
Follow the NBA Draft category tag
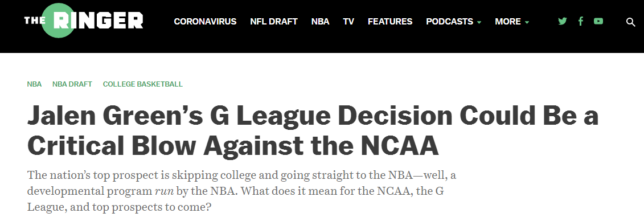coord(72,84)
